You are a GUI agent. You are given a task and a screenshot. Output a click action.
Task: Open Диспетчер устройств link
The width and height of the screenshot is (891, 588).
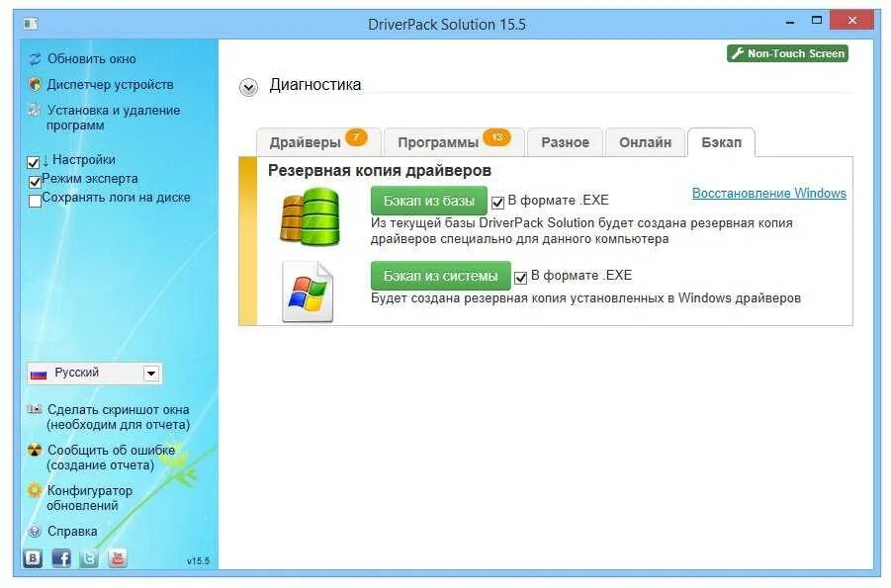click(x=110, y=85)
